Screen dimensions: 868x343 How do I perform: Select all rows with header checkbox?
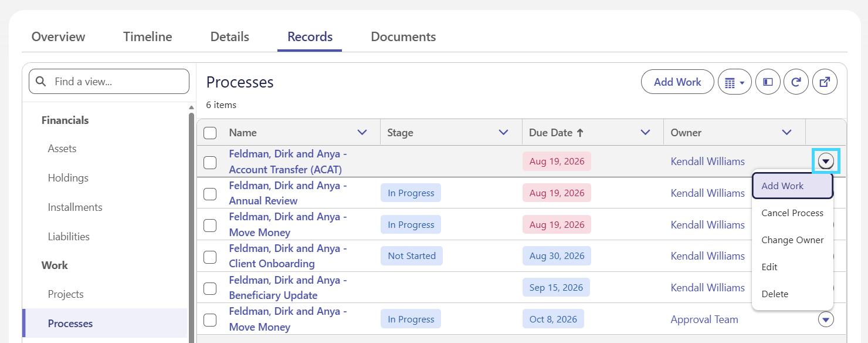210,133
